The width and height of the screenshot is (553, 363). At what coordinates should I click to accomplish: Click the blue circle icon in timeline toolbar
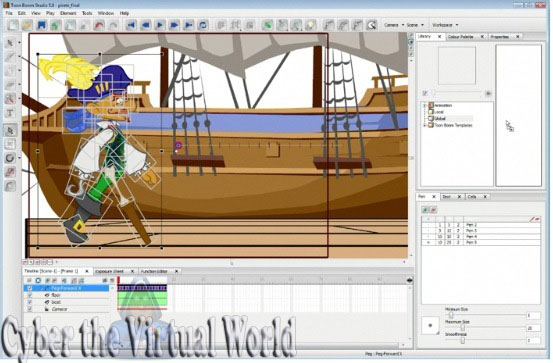(x=38, y=281)
